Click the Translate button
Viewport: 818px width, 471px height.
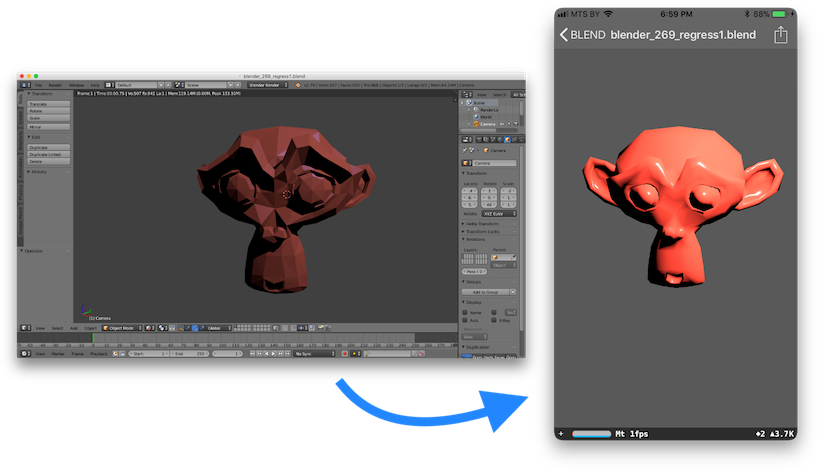tap(49, 104)
